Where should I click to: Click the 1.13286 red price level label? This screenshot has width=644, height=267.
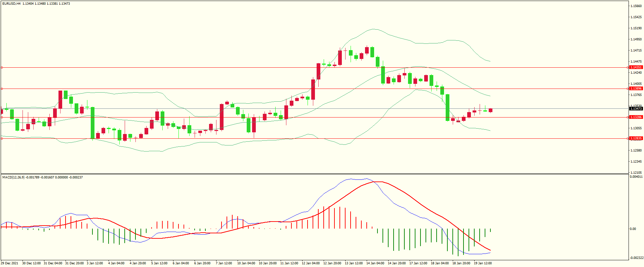click(x=636, y=117)
